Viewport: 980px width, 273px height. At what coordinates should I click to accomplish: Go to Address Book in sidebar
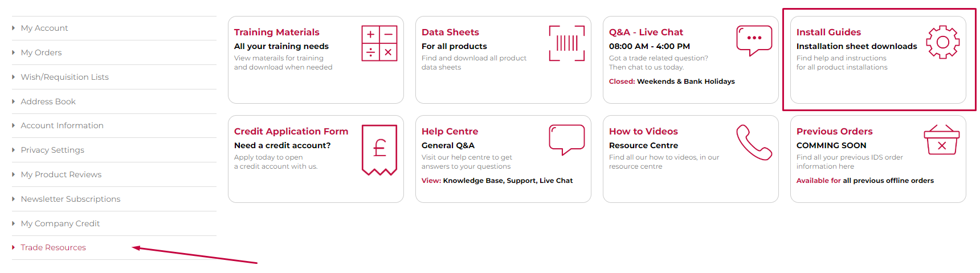pyautogui.click(x=48, y=101)
